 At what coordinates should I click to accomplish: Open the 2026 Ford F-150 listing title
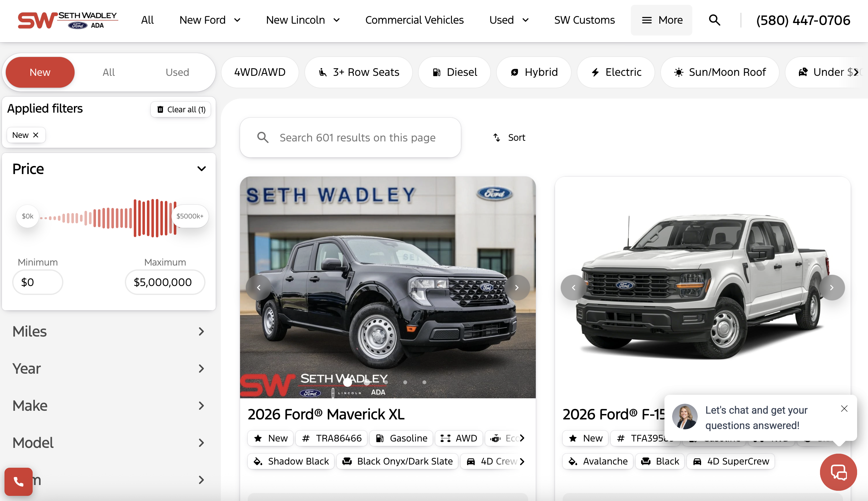pos(614,414)
